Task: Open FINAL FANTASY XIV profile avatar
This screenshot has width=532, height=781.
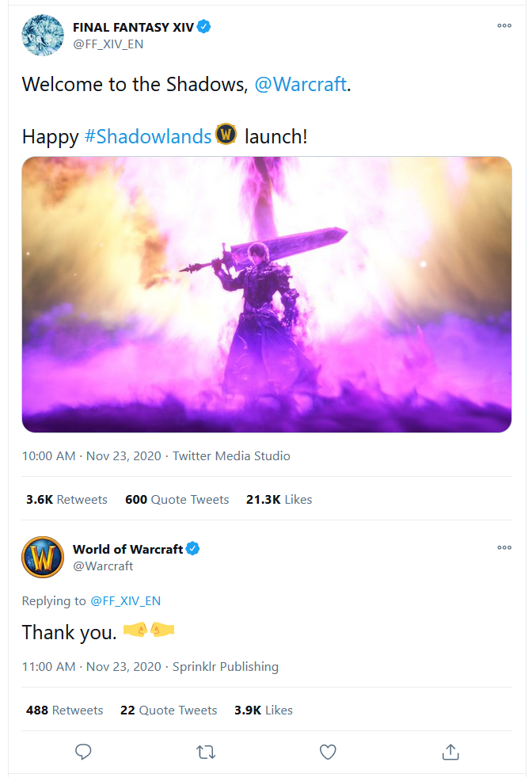Action: [43, 35]
